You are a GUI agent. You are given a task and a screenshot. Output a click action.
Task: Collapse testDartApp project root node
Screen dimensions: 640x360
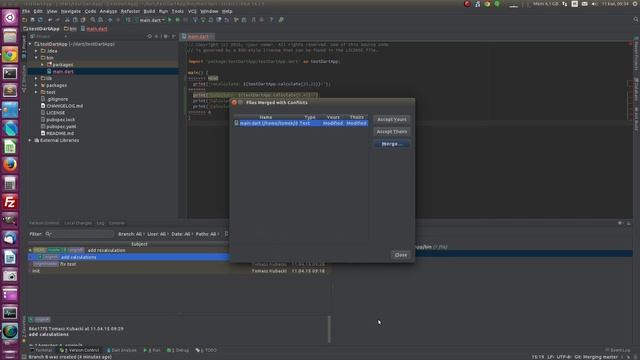[x=30, y=44]
